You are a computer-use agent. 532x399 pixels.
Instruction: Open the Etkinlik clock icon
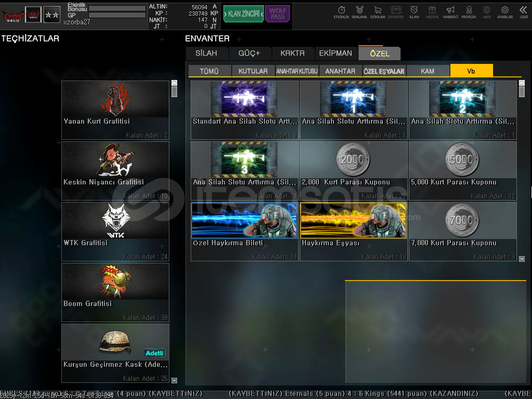coord(341,12)
